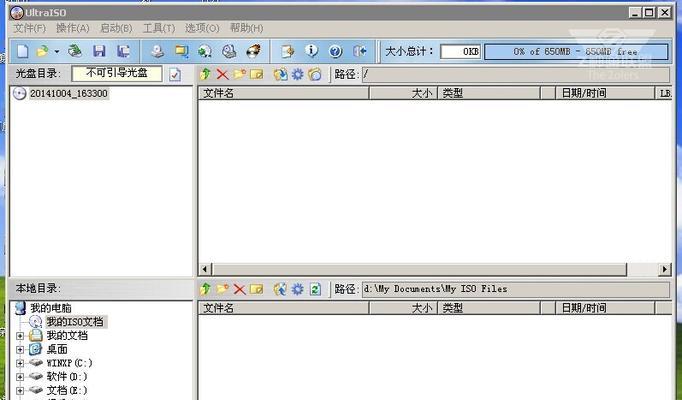Screen dimensions: 682x400
Task: Go up one level in the image pane
Action: coord(205,74)
